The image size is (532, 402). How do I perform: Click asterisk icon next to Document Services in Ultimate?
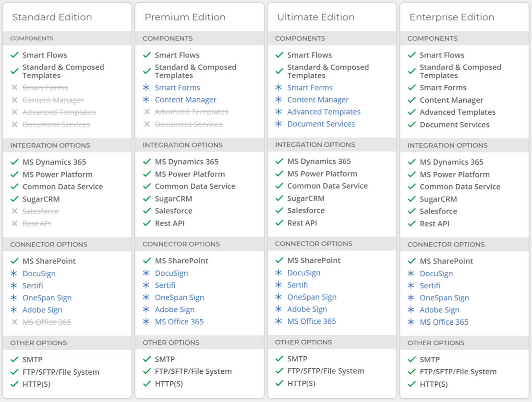278,124
